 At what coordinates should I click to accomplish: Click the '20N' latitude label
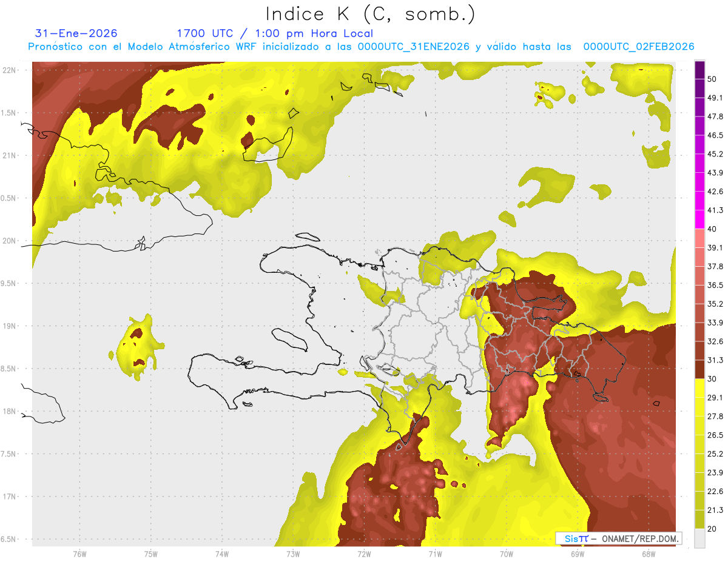(10, 241)
